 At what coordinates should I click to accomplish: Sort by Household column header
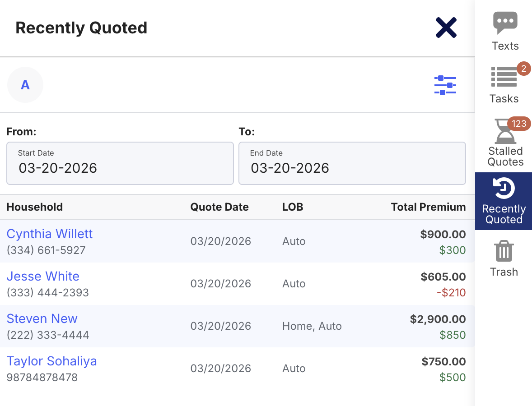point(35,207)
